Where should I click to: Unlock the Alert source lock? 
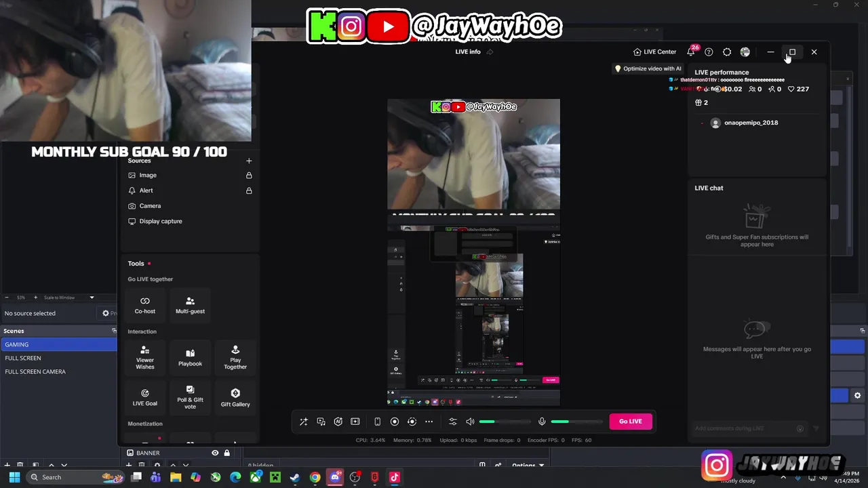pos(249,190)
